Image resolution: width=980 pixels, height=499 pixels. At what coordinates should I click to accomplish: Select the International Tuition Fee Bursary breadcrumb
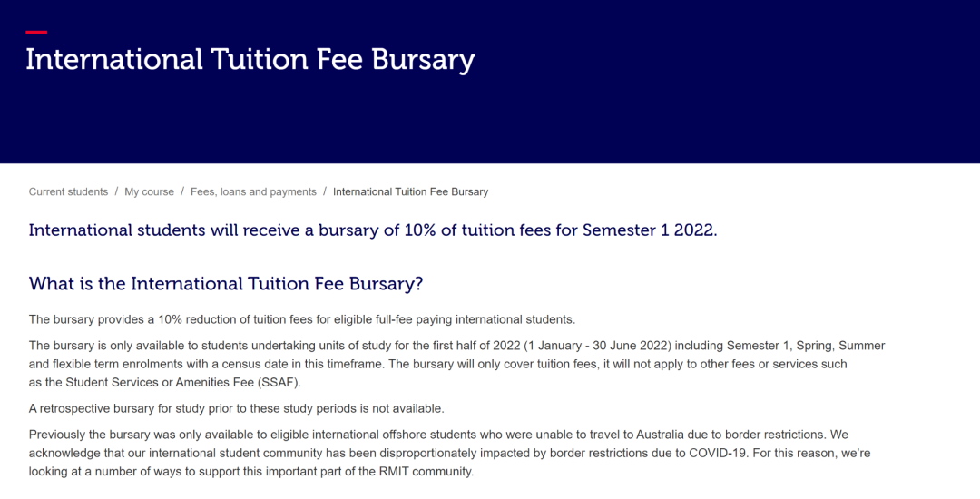click(411, 191)
